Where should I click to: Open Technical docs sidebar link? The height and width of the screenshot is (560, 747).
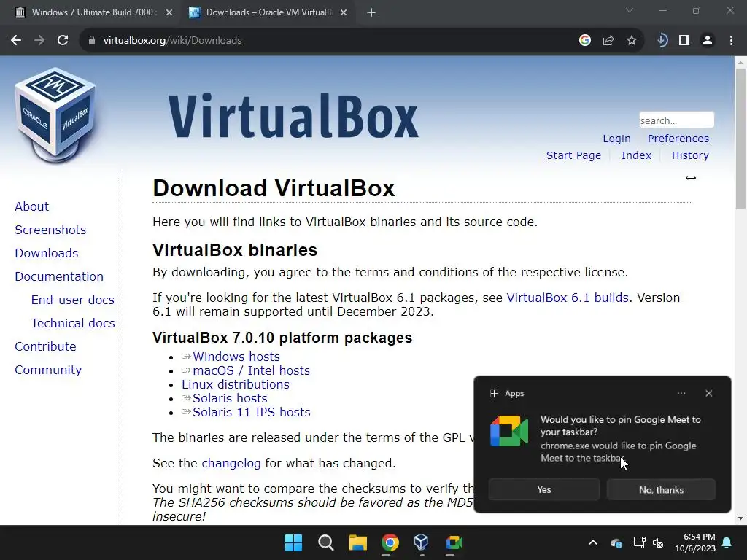[x=73, y=323]
